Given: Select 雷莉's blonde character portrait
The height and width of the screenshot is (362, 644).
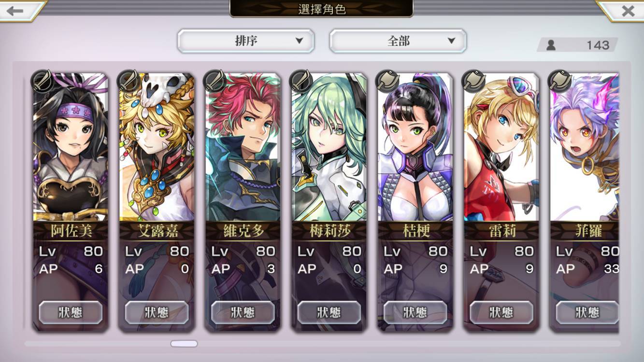Looking at the screenshot, I should [501, 147].
